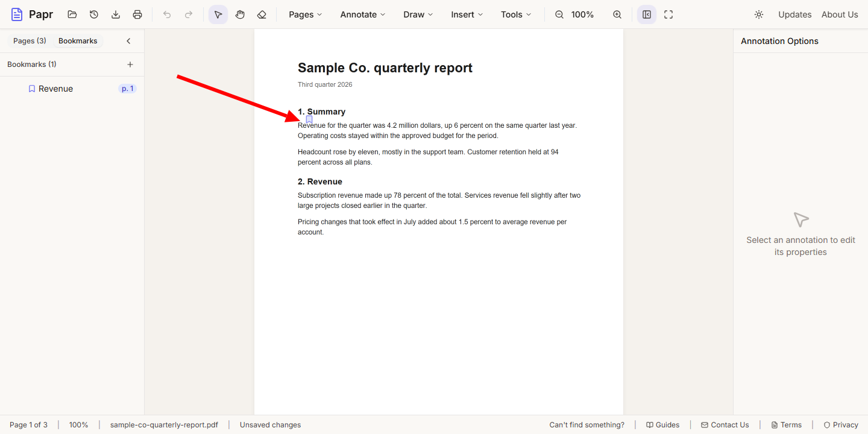Zoom out with the minus magnifier

pos(559,14)
